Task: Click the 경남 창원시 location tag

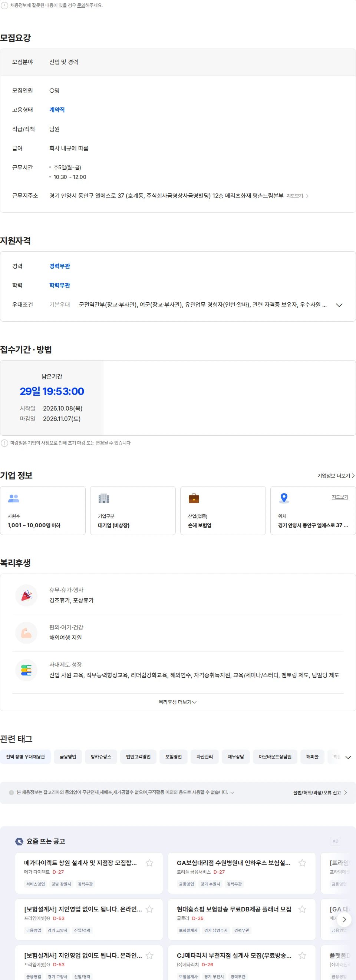Action: [61, 884]
